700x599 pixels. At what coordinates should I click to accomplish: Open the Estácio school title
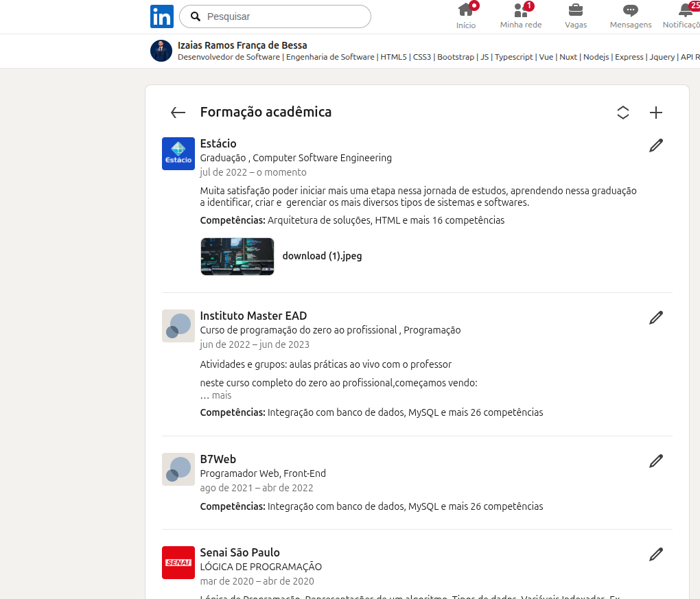218,143
